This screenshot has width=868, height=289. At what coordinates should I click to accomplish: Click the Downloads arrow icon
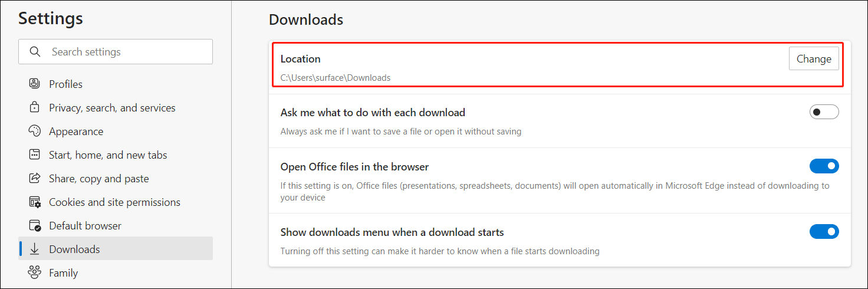pyautogui.click(x=34, y=249)
